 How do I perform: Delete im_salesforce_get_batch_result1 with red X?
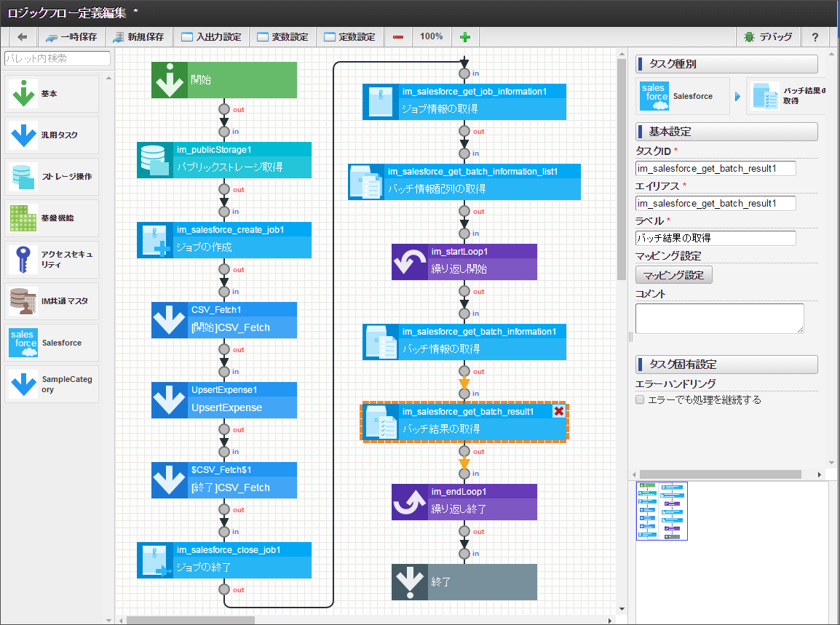click(559, 411)
